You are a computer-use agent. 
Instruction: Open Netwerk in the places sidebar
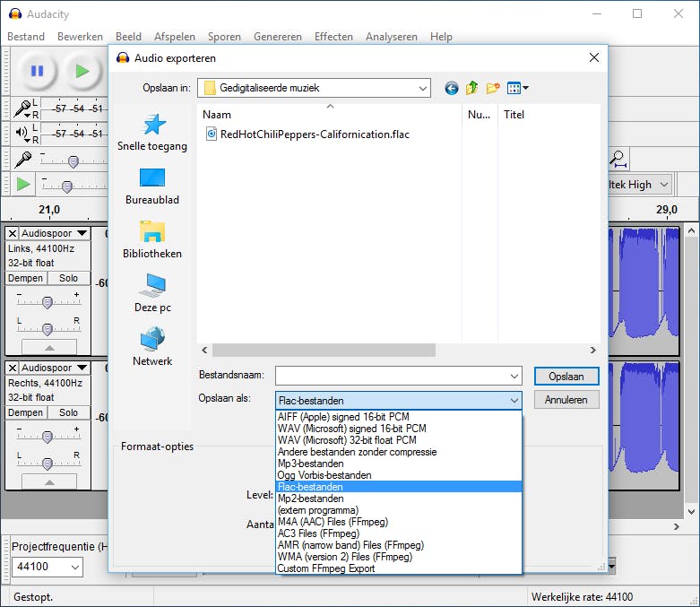[152, 347]
